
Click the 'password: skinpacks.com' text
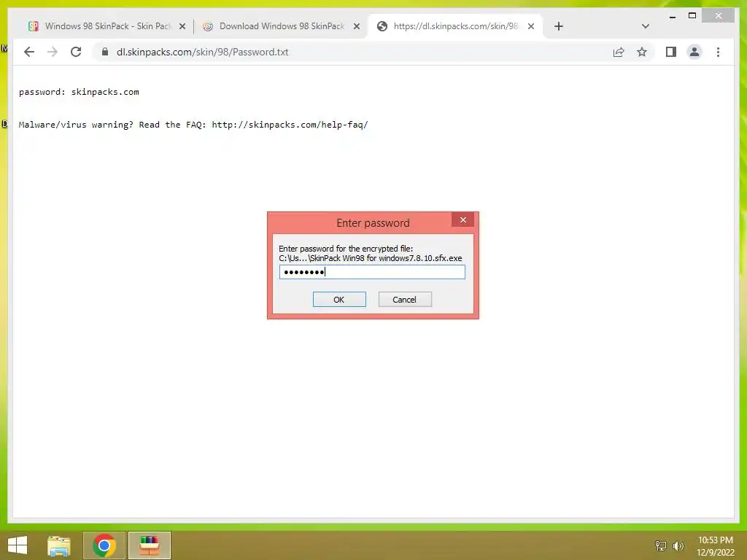[x=79, y=92]
